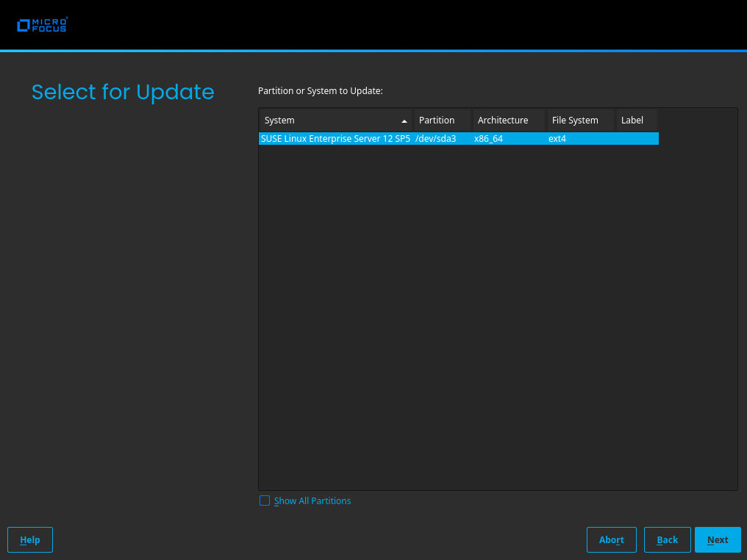Sort the list by Partition column header
This screenshot has width=747, height=560.
pyautogui.click(x=441, y=121)
